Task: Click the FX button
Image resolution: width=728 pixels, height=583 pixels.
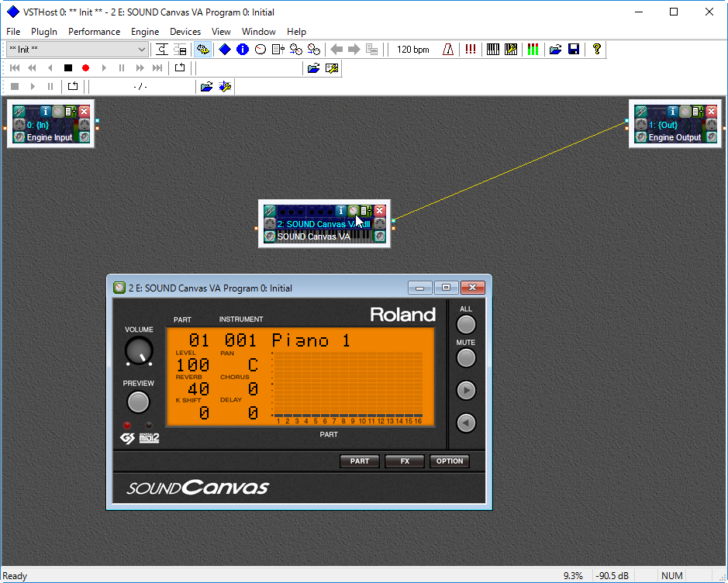Action: pos(405,461)
